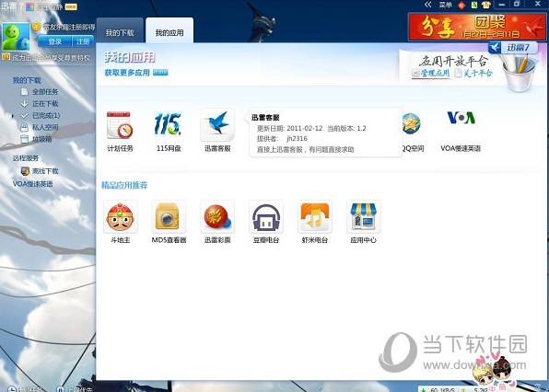The image size is (549, 392).
Task: Click the 我的下载 sidebar heading
Action: click(27, 80)
